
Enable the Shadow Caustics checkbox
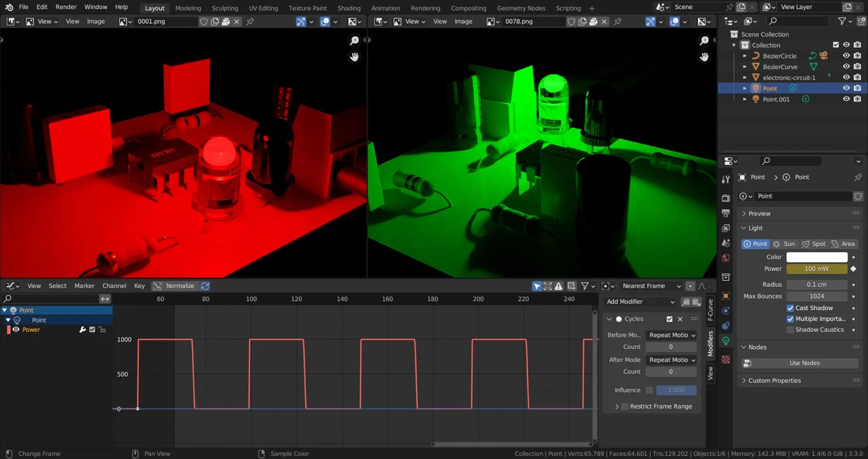(x=790, y=329)
